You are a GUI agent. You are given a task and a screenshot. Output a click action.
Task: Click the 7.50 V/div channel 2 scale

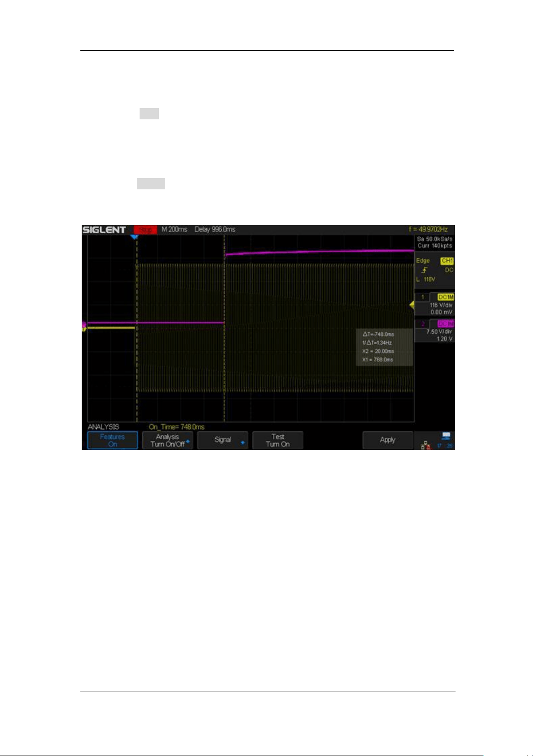(439, 332)
